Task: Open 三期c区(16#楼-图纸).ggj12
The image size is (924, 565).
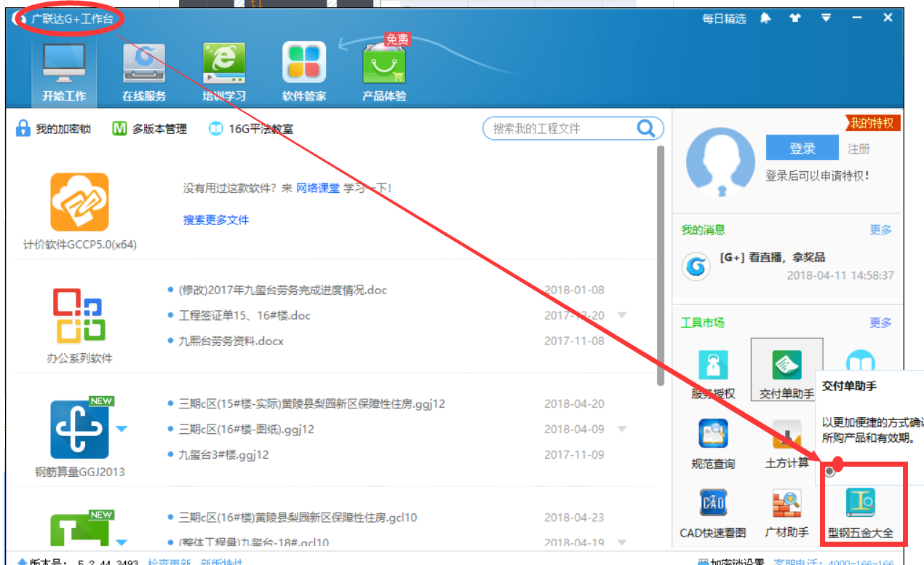Action: [x=247, y=430]
